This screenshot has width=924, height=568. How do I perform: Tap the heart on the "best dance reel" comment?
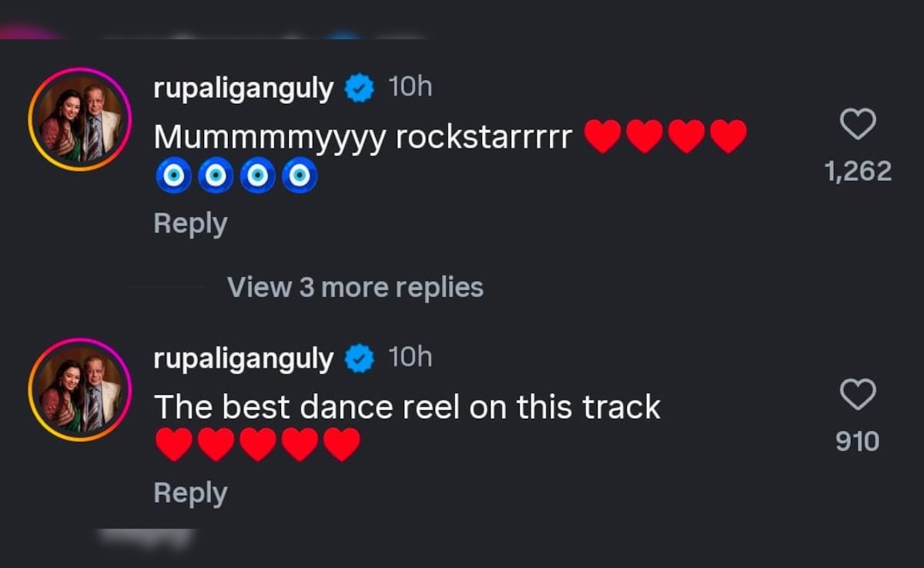[x=857, y=395]
